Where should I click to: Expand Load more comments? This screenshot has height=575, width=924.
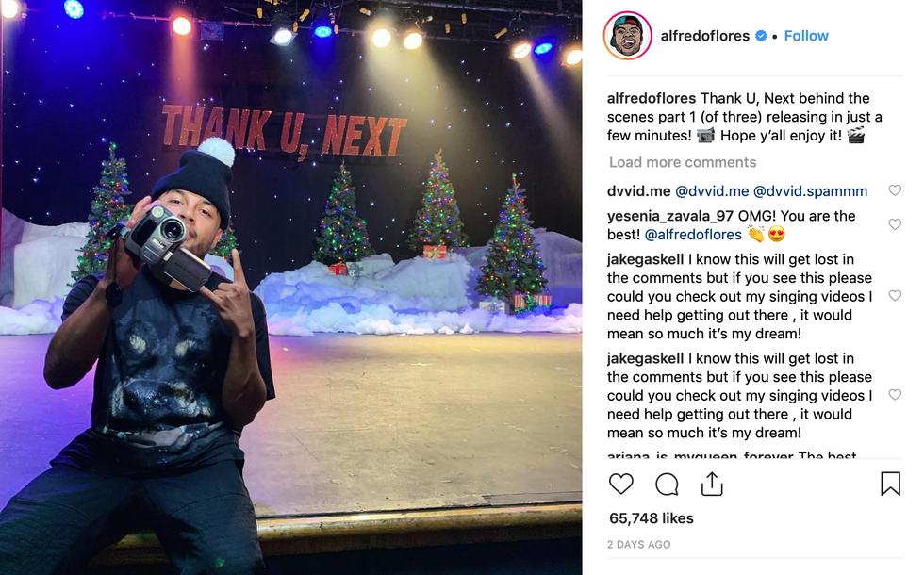683,162
